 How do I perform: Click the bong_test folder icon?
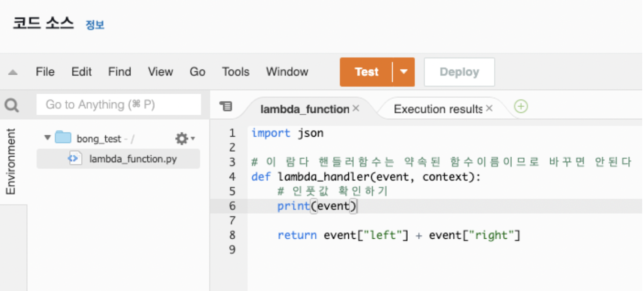click(x=63, y=138)
